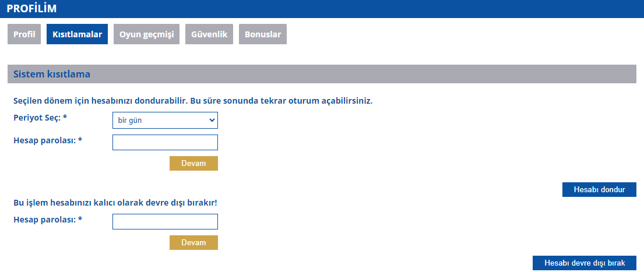This screenshot has height=272, width=644.
Task: Click the arrow on the period select box
Action: (212, 121)
